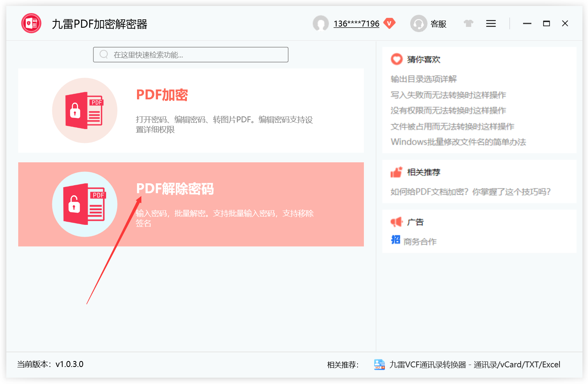This screenshot has height=384, width=588.
Task: Click the megaphone icon beside 广告
Action: click(397, 221)
